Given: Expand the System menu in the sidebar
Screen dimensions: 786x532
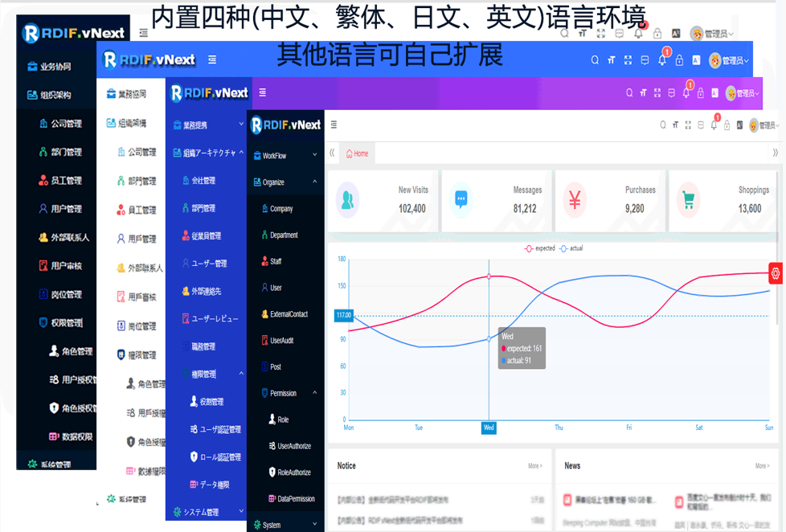Looking at the screenshot, I should [x=270, y=524].
